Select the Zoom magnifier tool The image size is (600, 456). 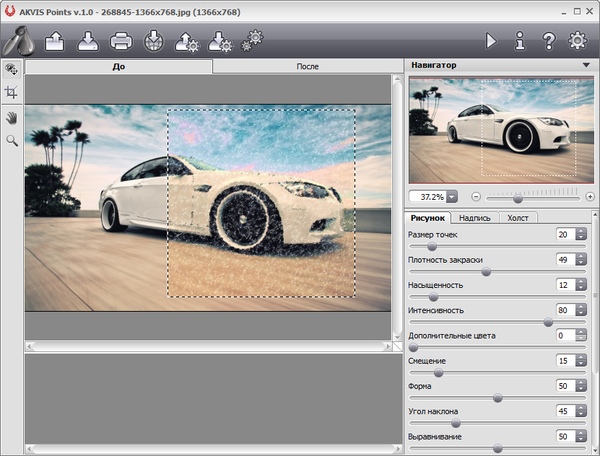(x=12, y=141)
